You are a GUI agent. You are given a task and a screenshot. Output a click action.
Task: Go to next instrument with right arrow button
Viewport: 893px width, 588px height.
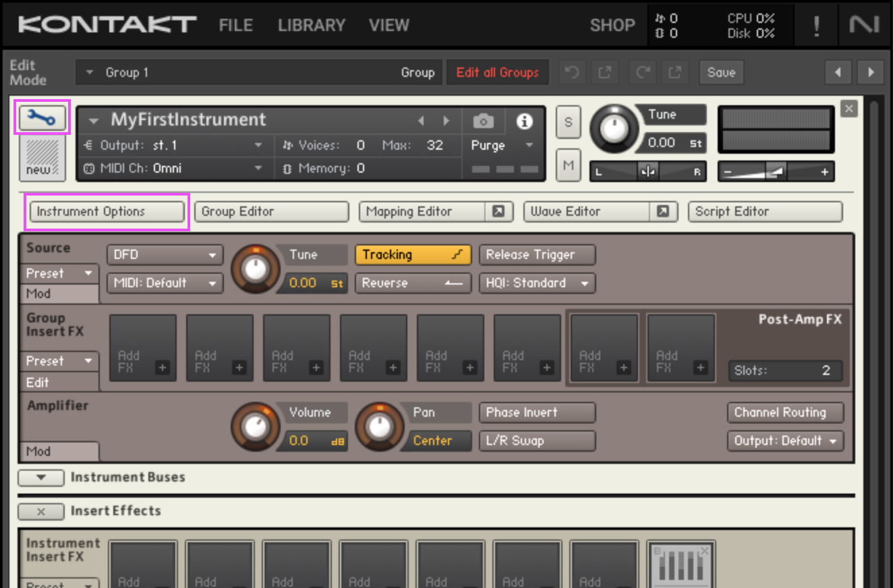coord(871,72)
